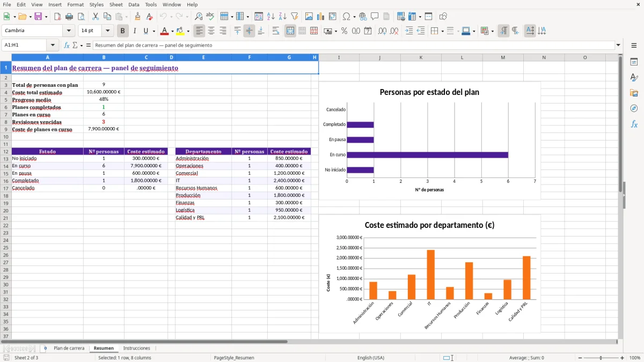Viewport: 644px width, 362px height.
Task: Open the File menu
Action: pos(7,4)
